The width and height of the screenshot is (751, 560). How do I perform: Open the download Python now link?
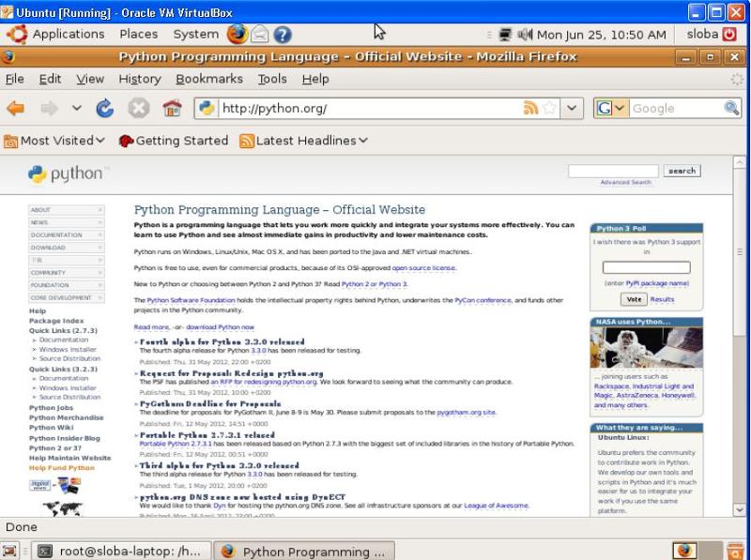point(220,327)
